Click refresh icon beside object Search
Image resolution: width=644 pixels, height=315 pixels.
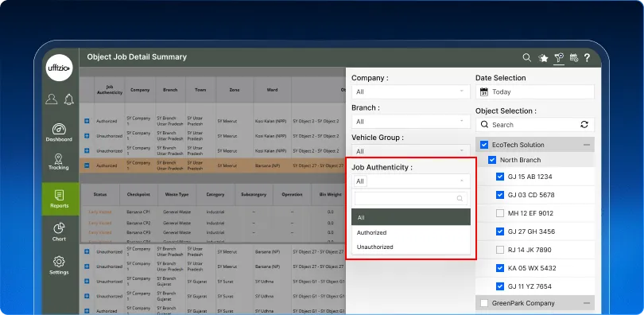pos(584,124)
